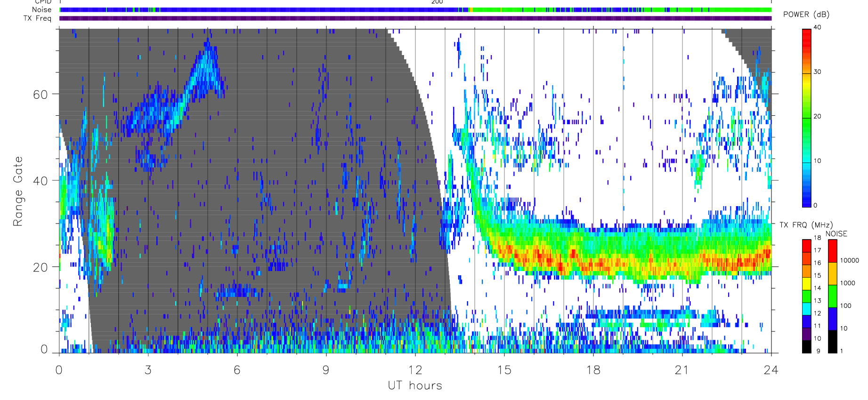The height and width of the screenshot is (400, 868).
Task: Click x-axis tick label 24
Action: click(x=771, y=370)
